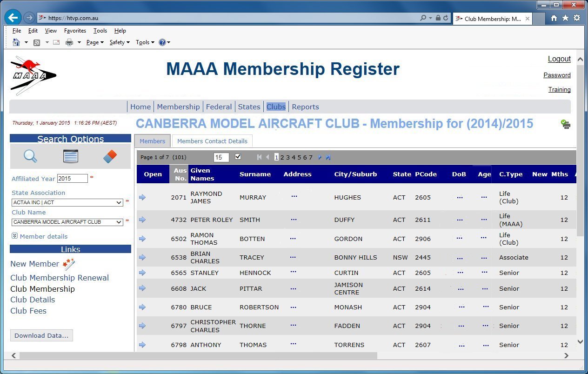The height and width of the screenshot is (374, 588).
Task: Click the browser Back arrow button
Action: pyautogui.click(x=13, y=18)
